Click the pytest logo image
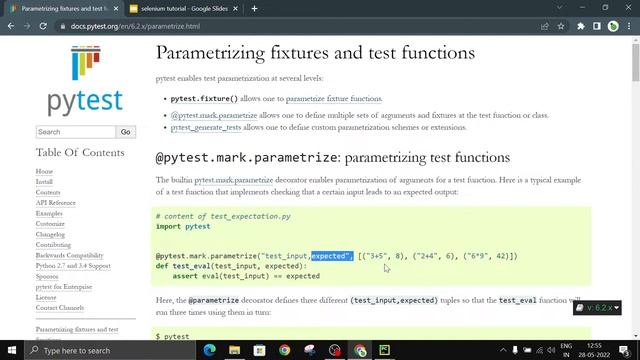Screen dimensions: 640x360 pyautogui.click(x=85, y=81)
